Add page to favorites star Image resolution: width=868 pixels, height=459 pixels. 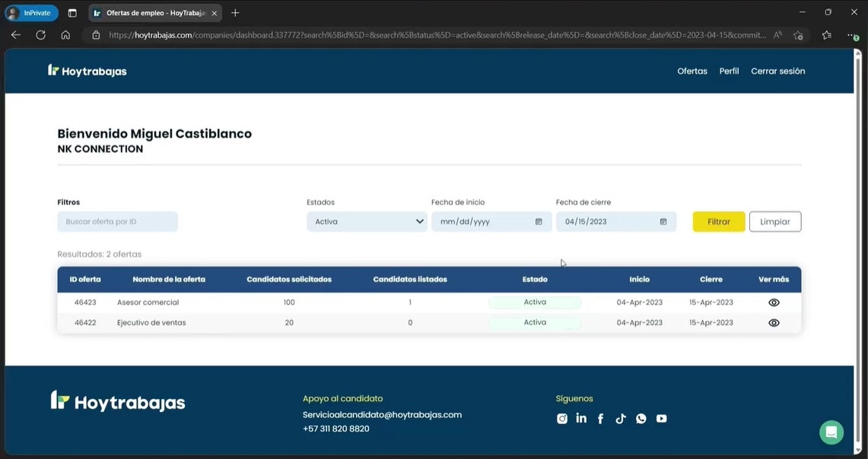(x=798, y=35)
